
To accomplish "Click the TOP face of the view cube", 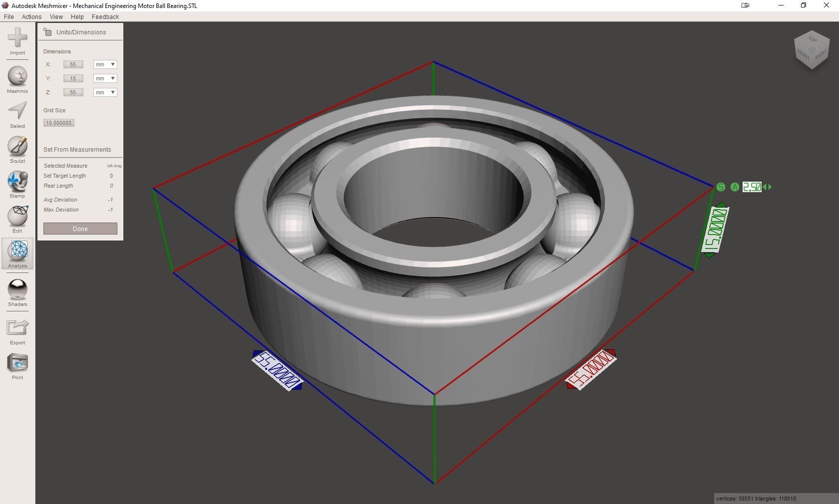I will 812,40.
